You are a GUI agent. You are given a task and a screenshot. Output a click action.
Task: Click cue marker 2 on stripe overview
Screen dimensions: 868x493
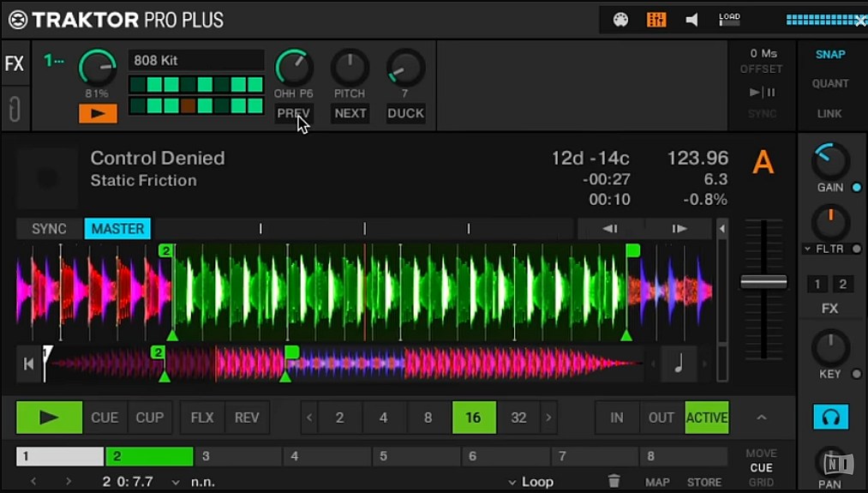click(x=158, y=352)
